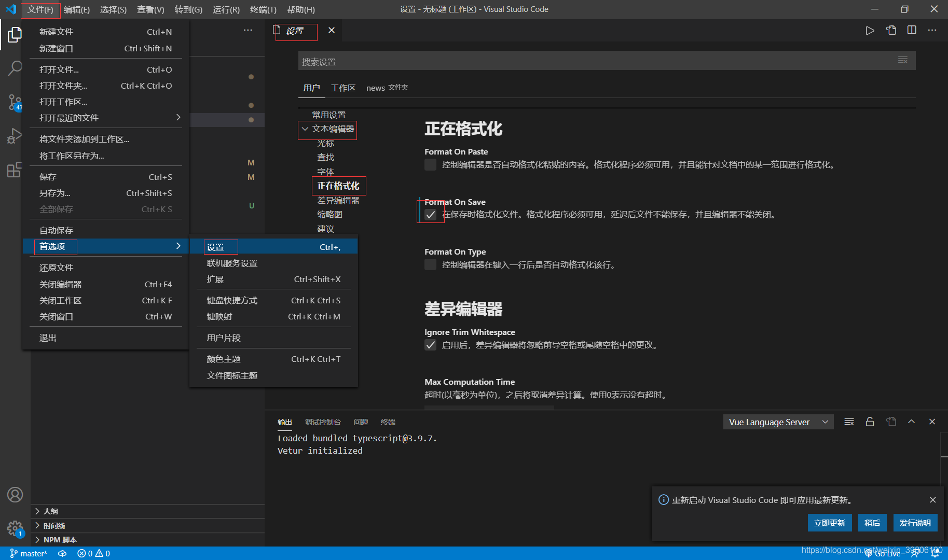Enable the Format On Paste checkbox
The width and height of the screenshot is (948, 560).
(x=430, y=165)
